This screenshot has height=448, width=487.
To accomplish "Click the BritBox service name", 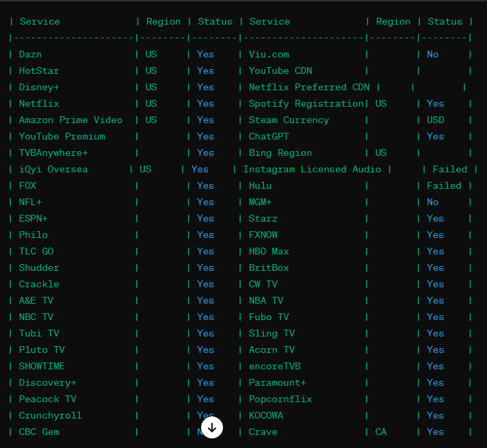I will (x=269, y=268).
